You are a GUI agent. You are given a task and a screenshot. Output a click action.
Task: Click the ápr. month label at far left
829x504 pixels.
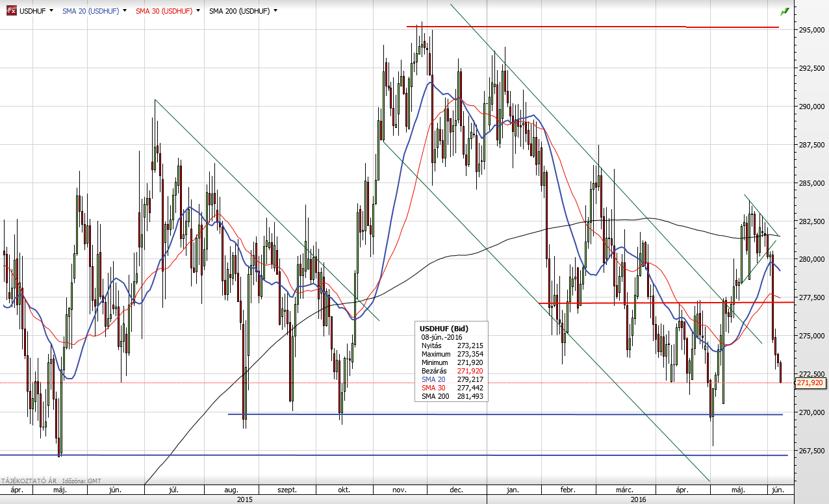click(17, 490)
